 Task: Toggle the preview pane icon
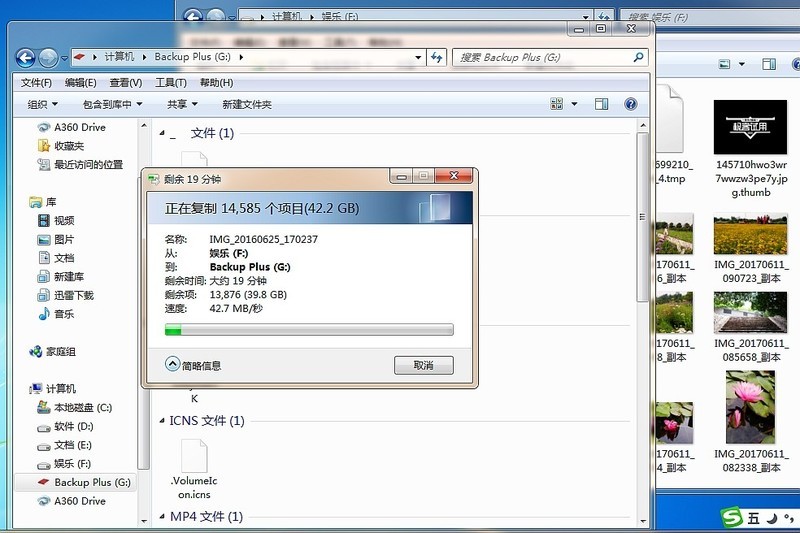pyautogui.click(x=601, y=104)
